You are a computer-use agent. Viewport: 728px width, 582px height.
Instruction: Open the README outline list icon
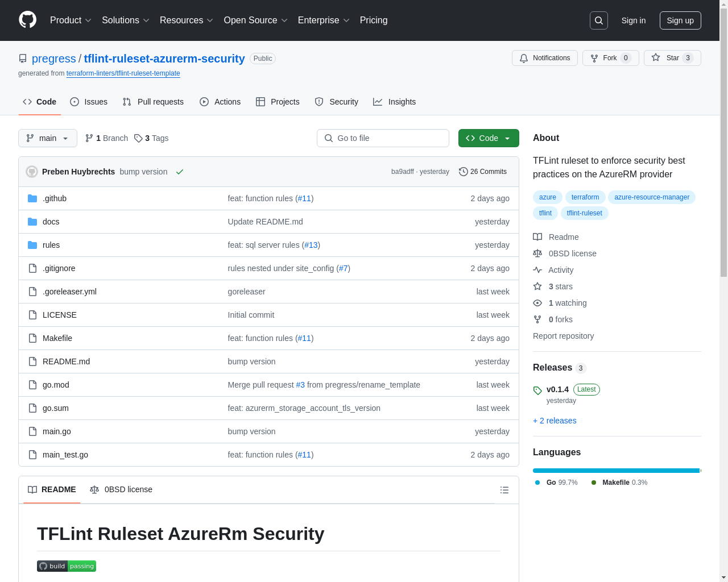pyautogui.click(x=504, y=490)
